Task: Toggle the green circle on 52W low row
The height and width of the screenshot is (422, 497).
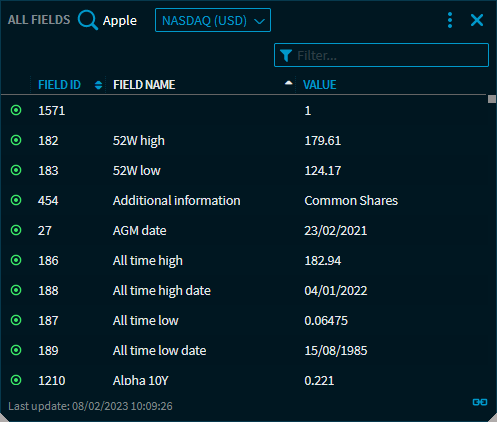Action: [16, 170]
